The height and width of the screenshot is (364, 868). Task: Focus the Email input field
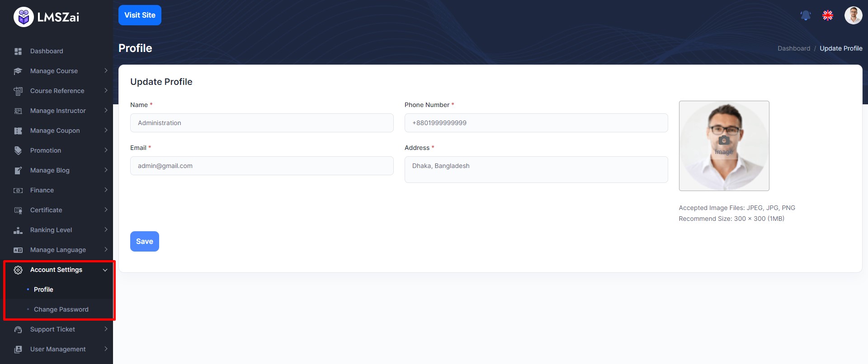click(x=262, y=166)
